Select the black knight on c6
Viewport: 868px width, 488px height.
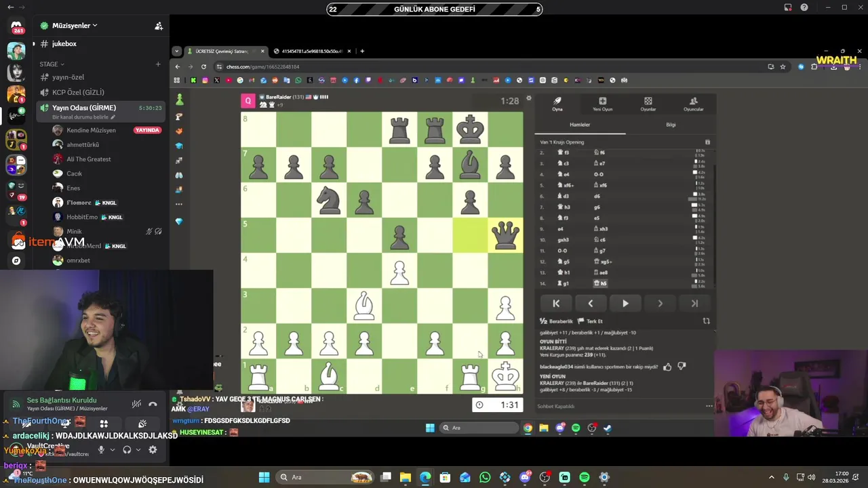[x=329, y=200]
